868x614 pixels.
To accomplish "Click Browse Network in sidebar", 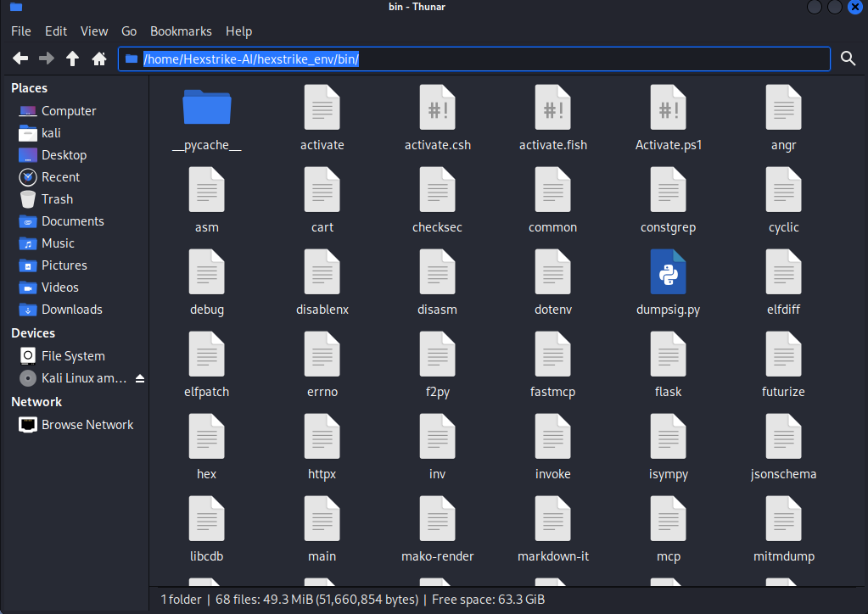I will (87, 425).
